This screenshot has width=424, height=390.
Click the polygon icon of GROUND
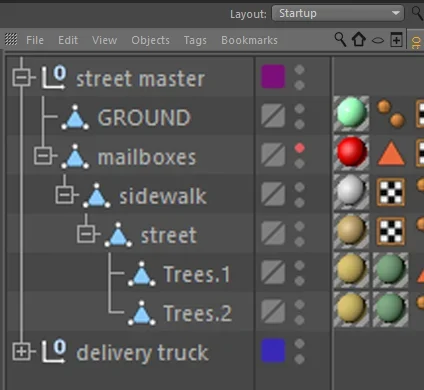coord(75,117)
